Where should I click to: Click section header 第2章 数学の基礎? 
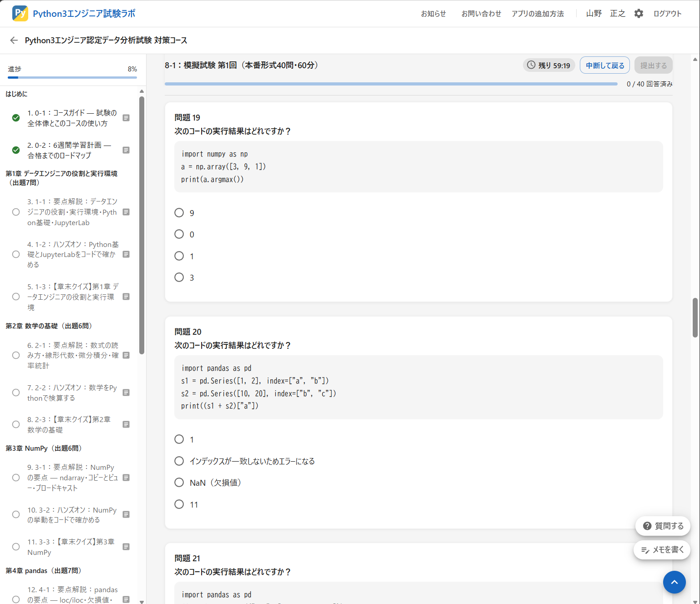(50, 326)
